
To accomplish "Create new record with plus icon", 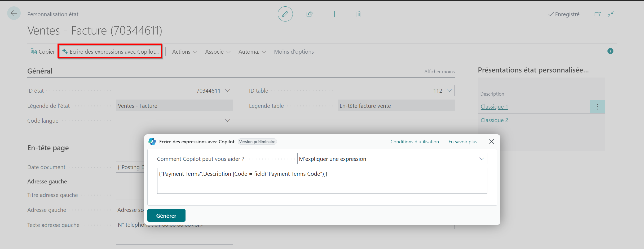I will click(334, 14).
